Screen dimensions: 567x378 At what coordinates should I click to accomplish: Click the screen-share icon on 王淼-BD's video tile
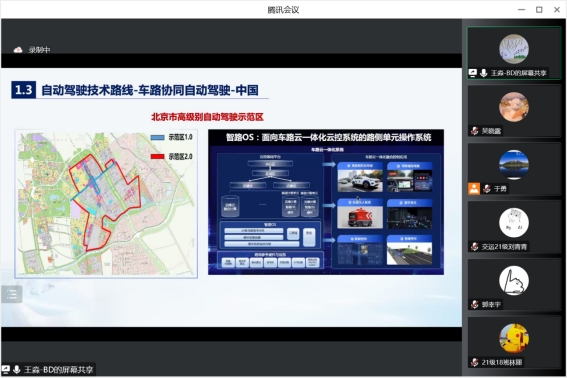pyautogui.click(x=473, y=73)
